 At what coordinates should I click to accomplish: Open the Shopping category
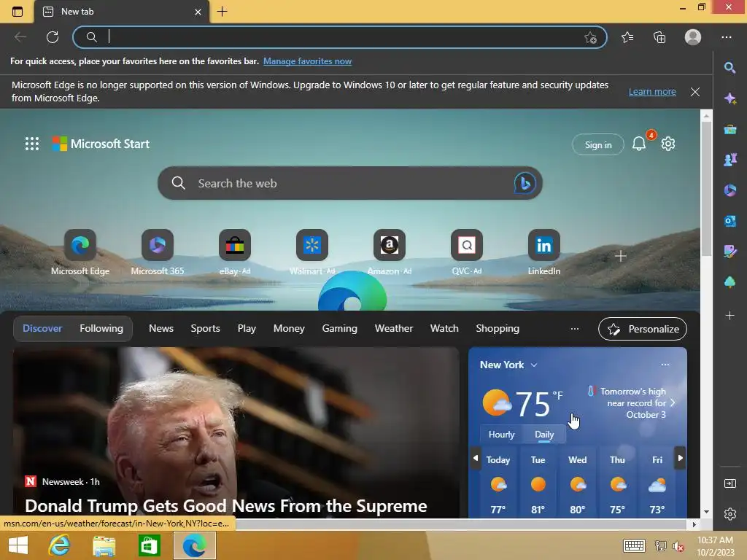(498, 329)
